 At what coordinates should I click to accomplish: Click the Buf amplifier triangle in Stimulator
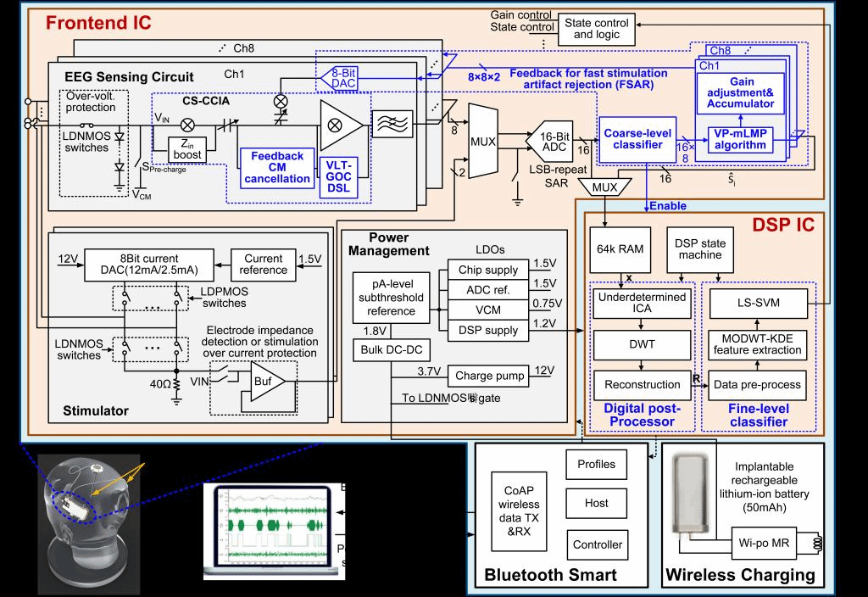click(267, 381)
